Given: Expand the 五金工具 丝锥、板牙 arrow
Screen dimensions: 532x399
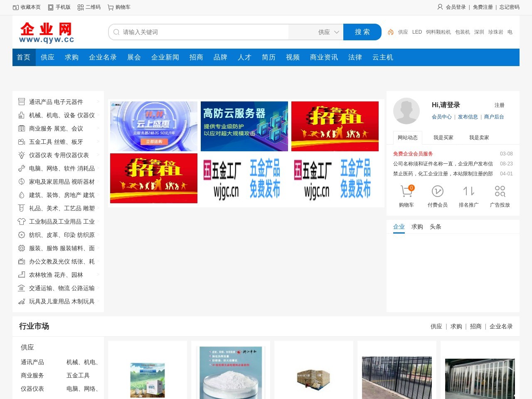Looking at the screenshot, I should 98,141.
